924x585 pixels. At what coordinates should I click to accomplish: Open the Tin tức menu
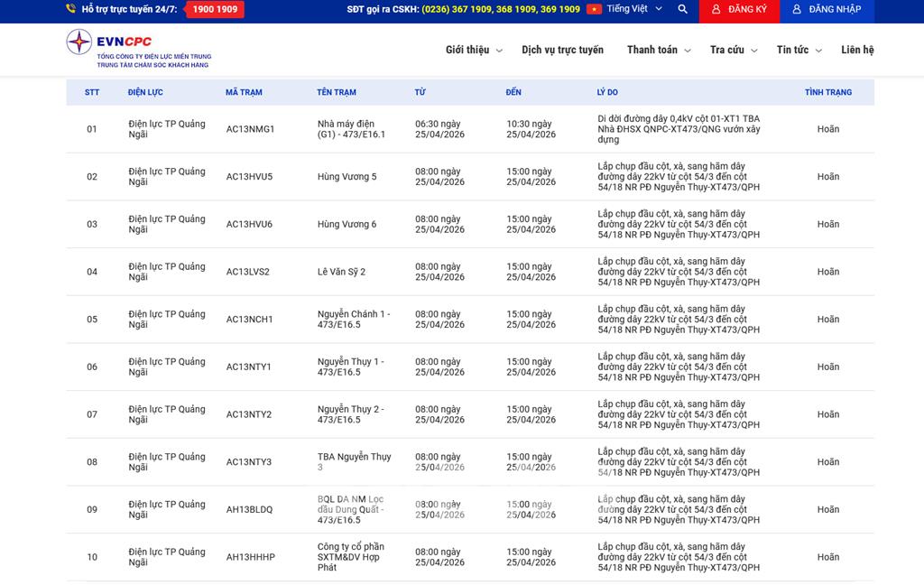[799, 50]
